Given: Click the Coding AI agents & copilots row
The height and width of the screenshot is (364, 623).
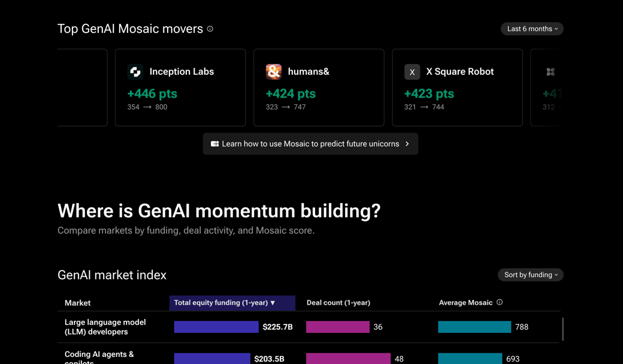Looking at the screenshot, I should (x=99, y=357).
